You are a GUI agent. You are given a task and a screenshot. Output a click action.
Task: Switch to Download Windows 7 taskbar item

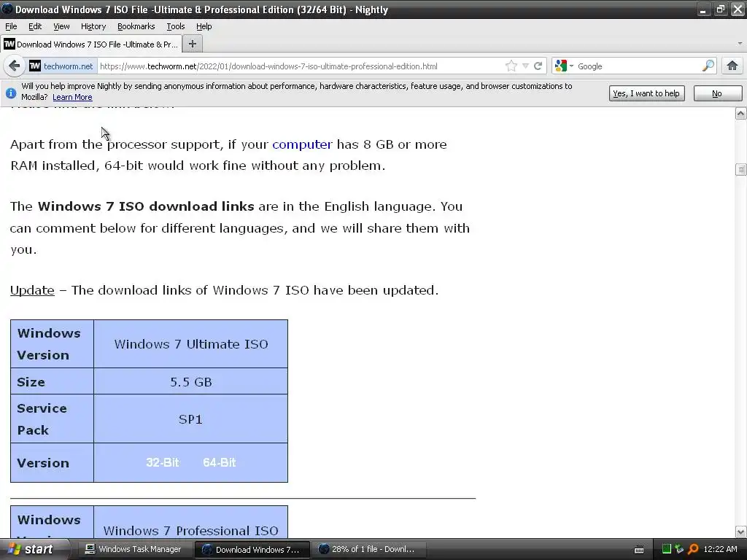tap(252, 550)
